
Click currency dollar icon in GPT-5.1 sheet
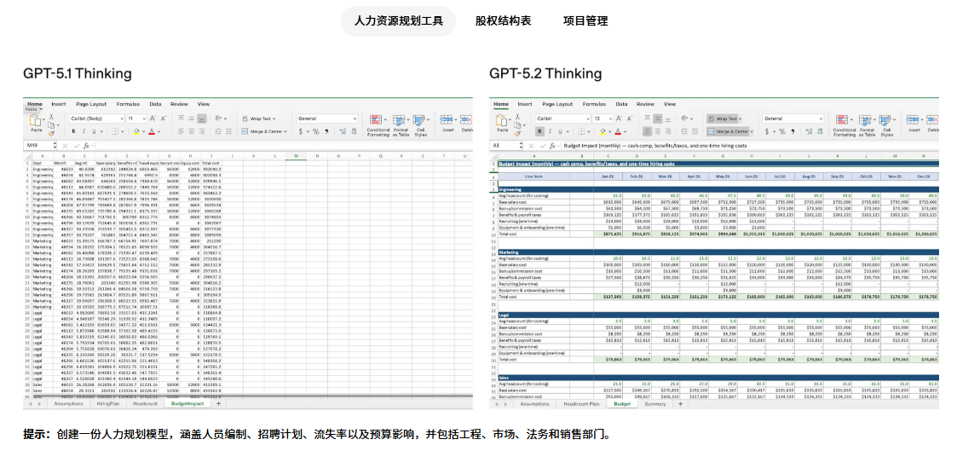[x=301, y=131]
